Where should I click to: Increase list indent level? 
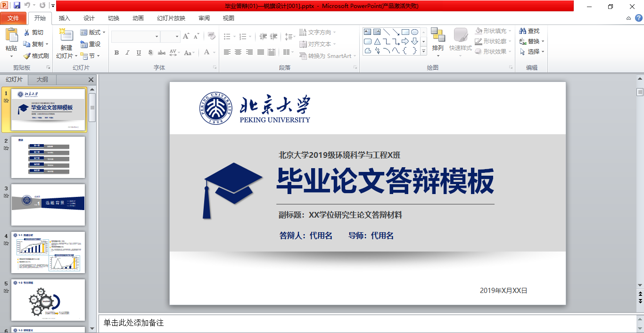tap(274, 36)
